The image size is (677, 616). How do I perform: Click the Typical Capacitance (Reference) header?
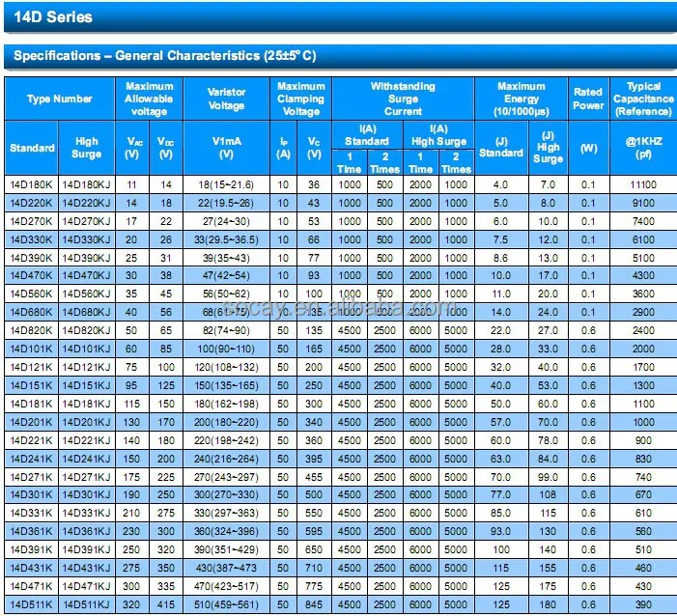click(x=643, y=98)
